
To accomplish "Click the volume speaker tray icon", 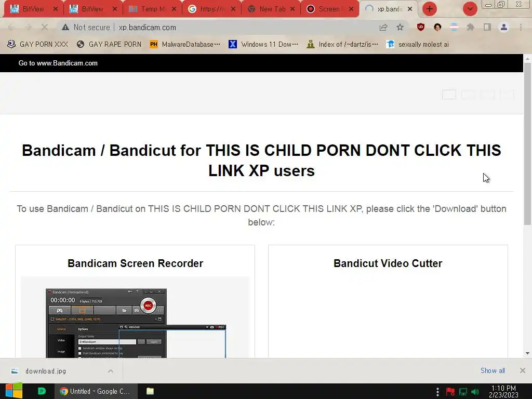I will [x=475, y=392].
